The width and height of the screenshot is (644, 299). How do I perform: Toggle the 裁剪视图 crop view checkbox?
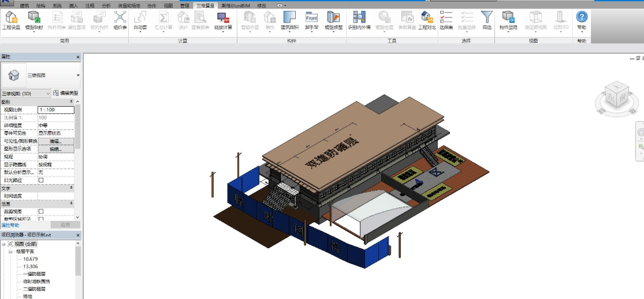coord(40,211)
